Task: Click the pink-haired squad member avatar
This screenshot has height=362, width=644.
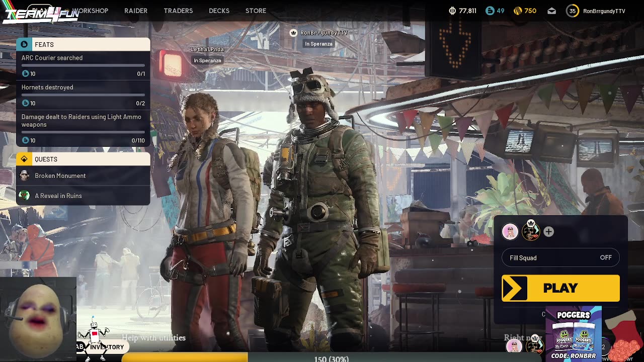Action: [510, 231]
